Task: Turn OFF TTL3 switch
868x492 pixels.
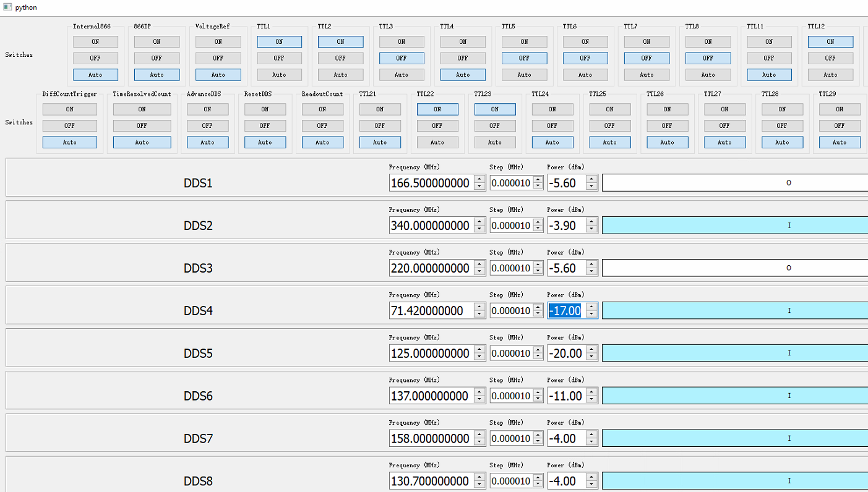Action: pos(401,57)
